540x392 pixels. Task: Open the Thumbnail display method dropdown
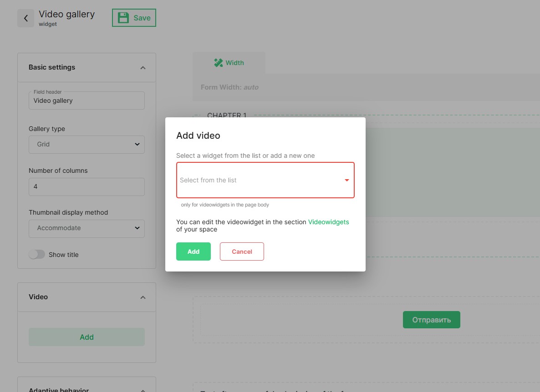pos(87,228)
